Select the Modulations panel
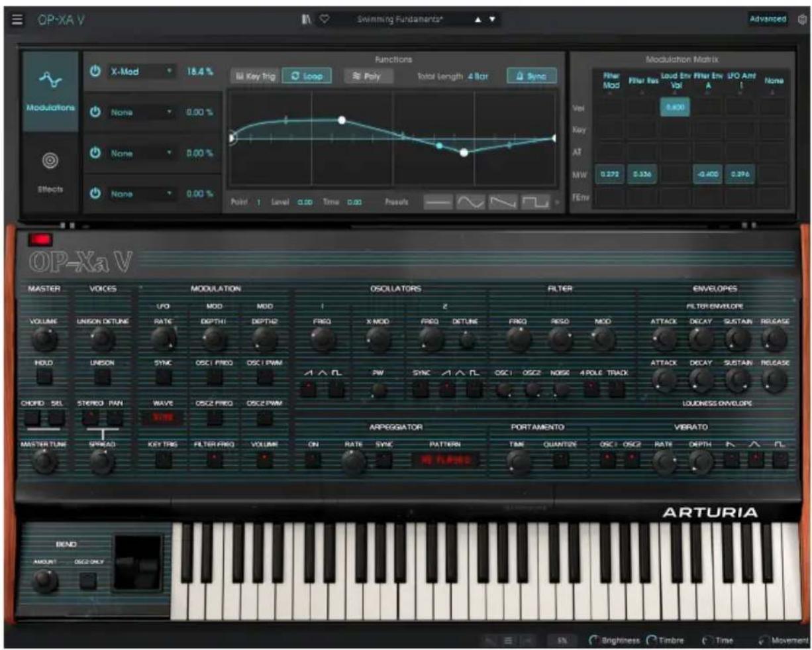812x650 pixels. coord(51,91)
